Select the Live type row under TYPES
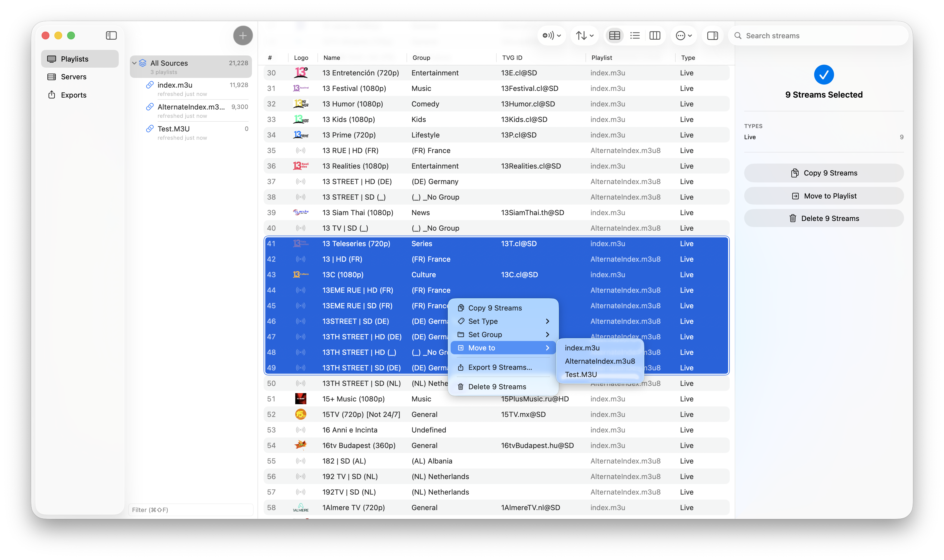Screen dimensions: 944x560 pyautogui.click(x=824, y=137)
